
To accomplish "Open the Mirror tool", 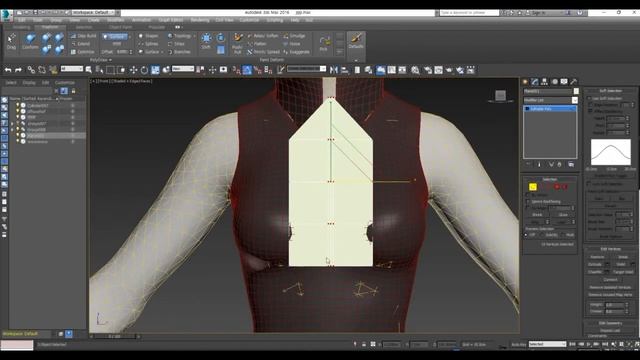I will tap(334, 70).
